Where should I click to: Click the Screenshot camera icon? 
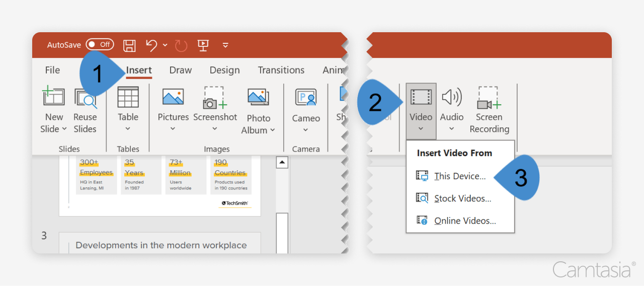click(x=215, y=97)
